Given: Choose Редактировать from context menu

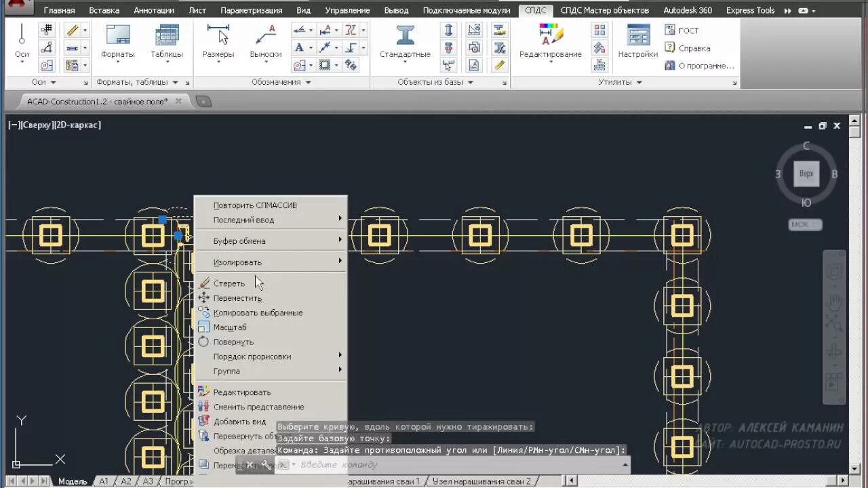Looking at the screenshot, I should pos(270,392).
